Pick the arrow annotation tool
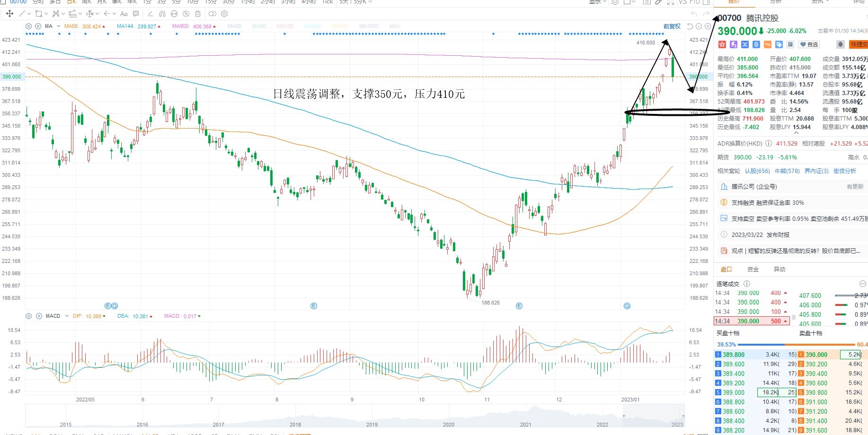This screenshot has width=868, height=435. [107, 14]
